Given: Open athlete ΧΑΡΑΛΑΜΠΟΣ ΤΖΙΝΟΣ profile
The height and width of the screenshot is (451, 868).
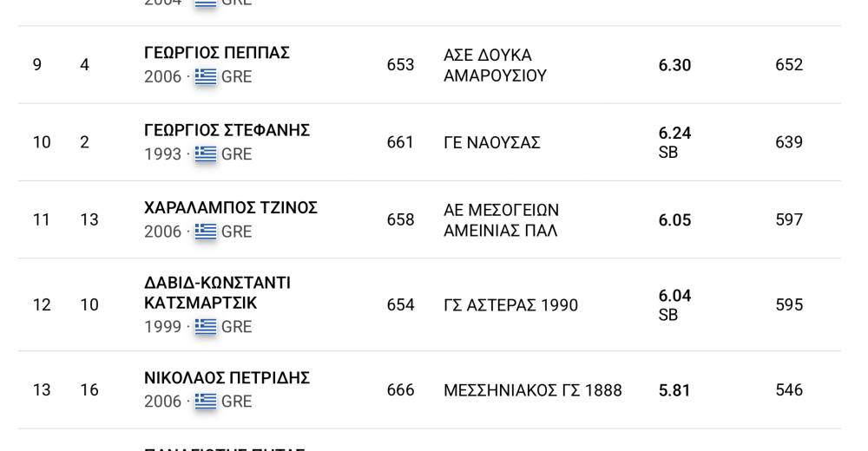Looking at the screenshot, I should [231, 207].
